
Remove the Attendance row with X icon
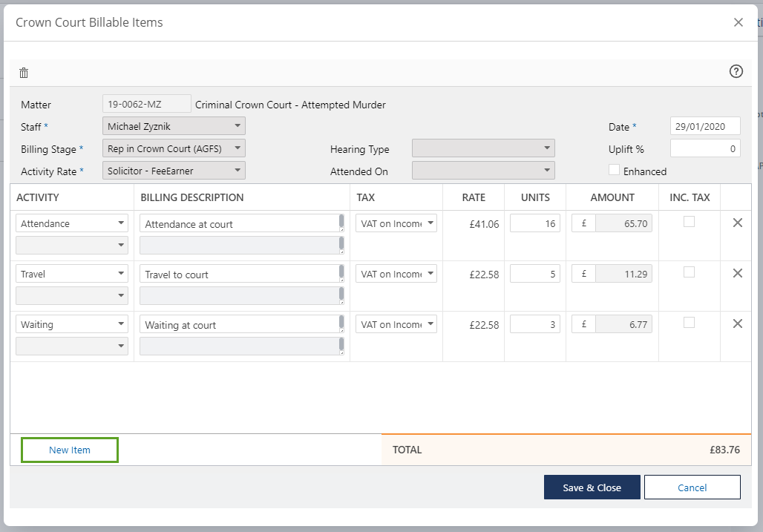click(737, 223)
